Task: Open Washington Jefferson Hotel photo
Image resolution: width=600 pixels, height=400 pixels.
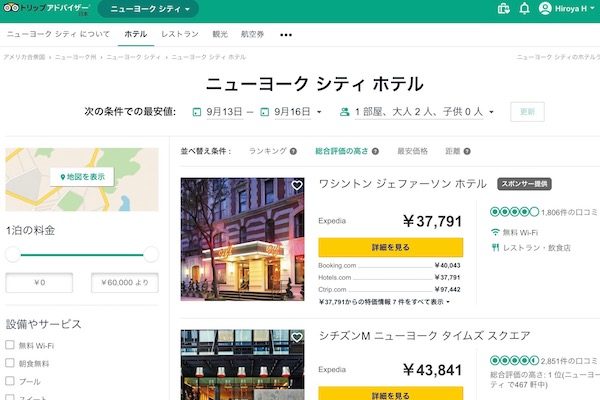Action: tap(243, 239)
